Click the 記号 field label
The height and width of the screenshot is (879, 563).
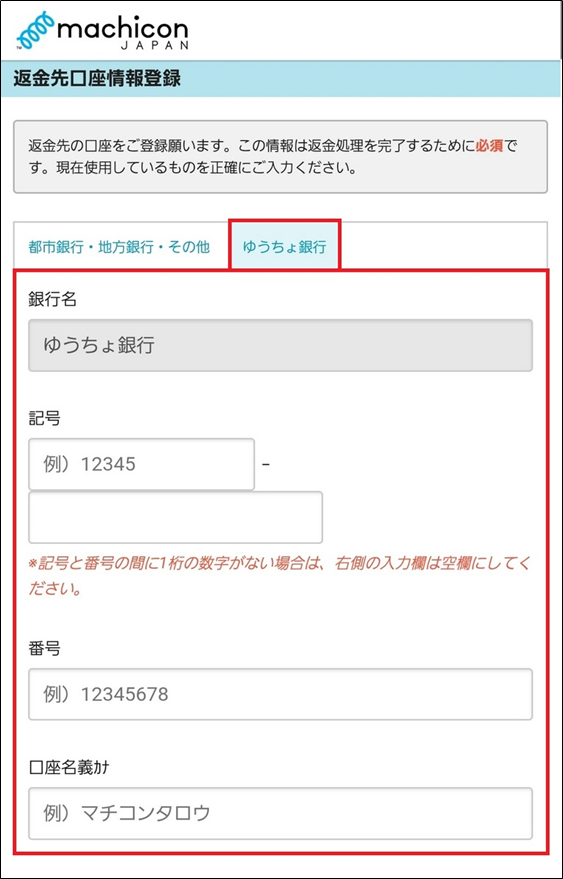[x=44, y=419]
